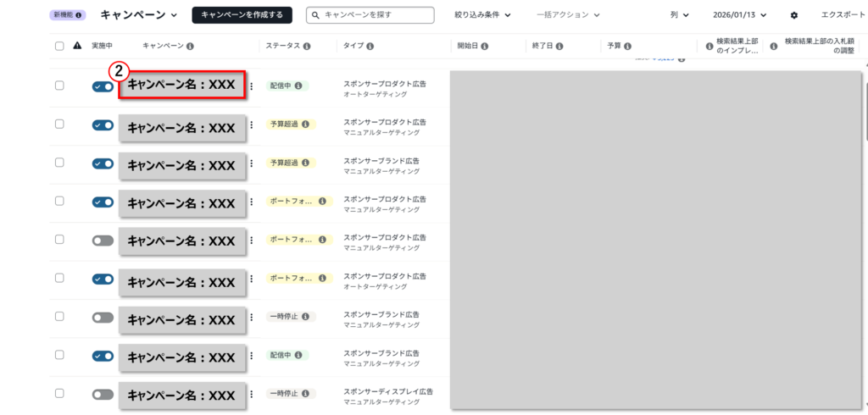Open three-dot menu of 配信中 スポンサーブランド広告 campaign
Screen dimensions: 868x415
coord(251,355)
